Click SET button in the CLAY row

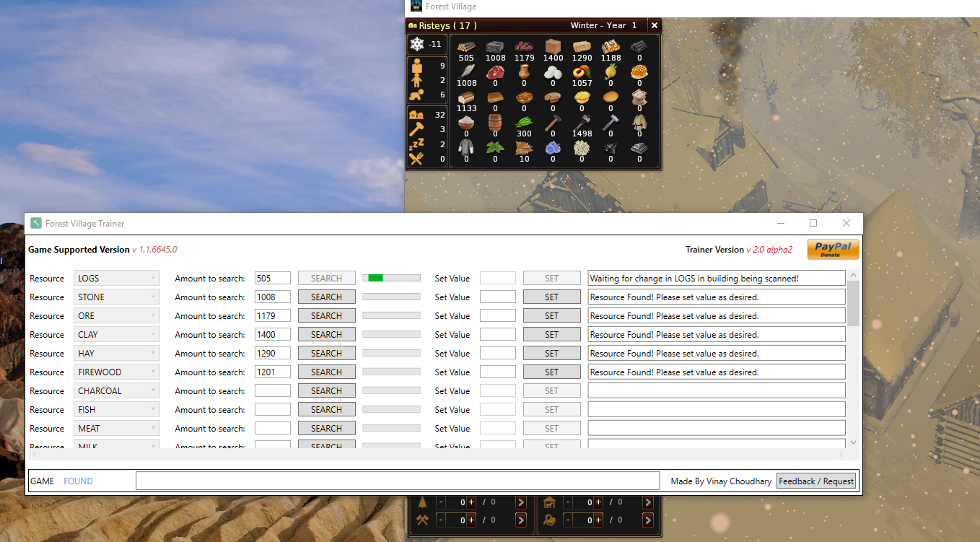(551, 334)
